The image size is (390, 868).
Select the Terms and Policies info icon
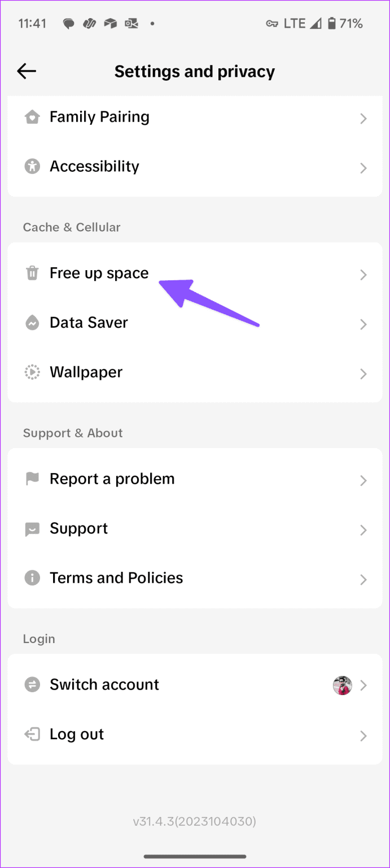click(32, 578)
